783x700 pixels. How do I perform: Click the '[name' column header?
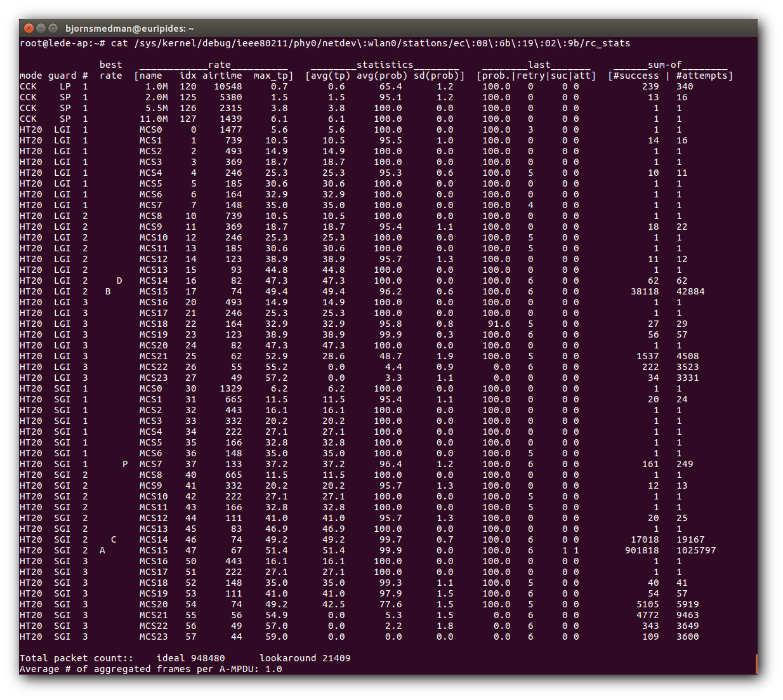148,76
